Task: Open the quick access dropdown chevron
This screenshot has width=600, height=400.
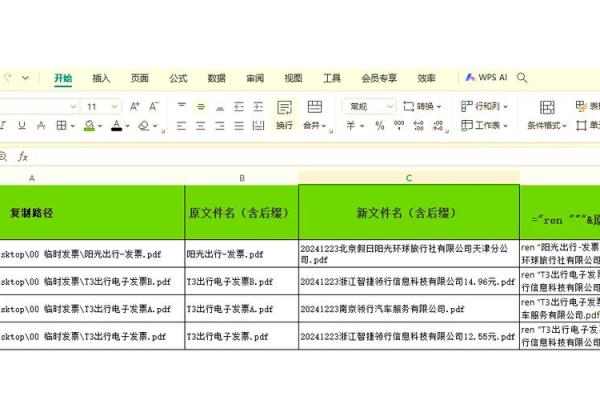Action: coord(25,78)
